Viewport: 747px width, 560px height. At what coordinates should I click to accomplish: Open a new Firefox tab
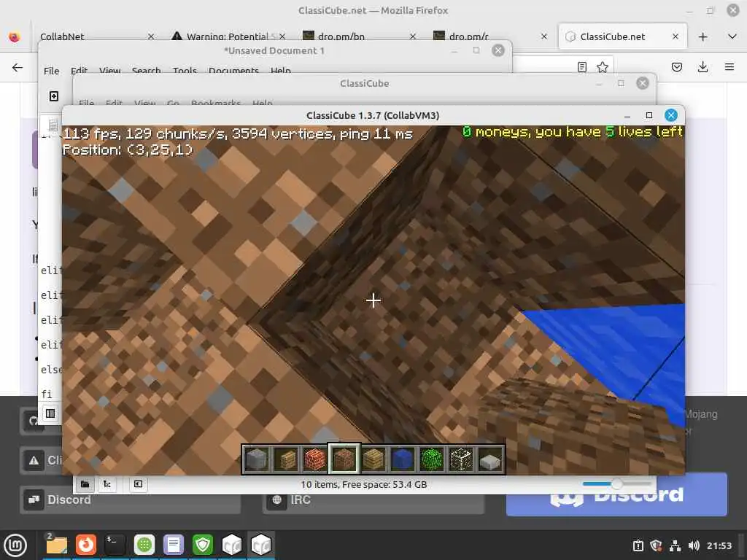(x=703, y=36)
